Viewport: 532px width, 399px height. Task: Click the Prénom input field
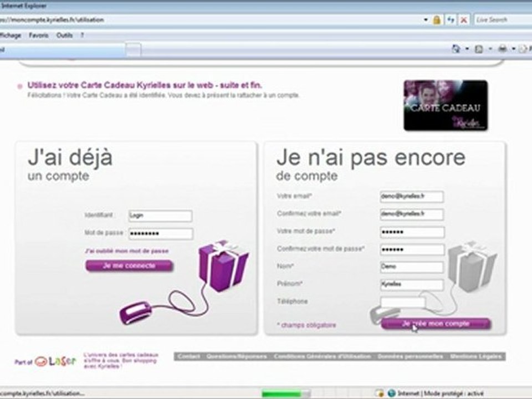click(412, 285)
